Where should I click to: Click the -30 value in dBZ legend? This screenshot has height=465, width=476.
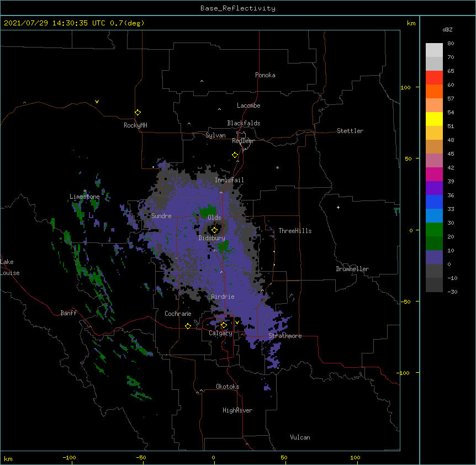tap(452, 292)
